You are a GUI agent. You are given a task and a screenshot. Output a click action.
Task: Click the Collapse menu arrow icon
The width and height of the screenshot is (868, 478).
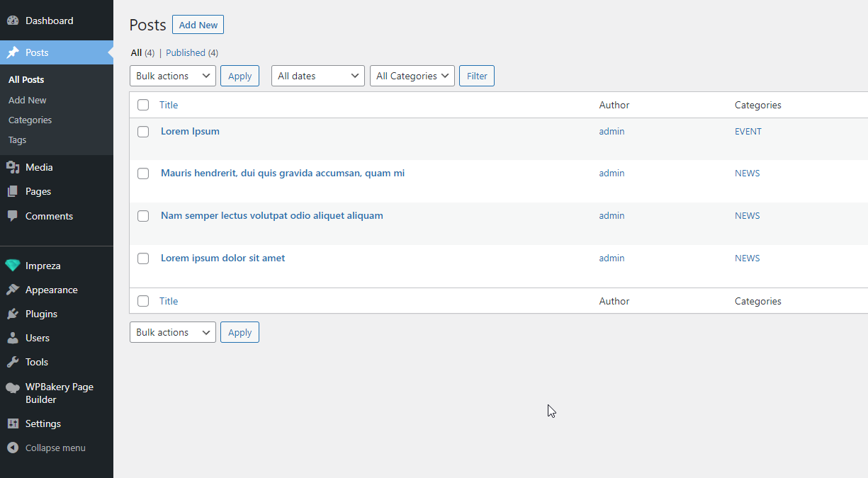13,448
